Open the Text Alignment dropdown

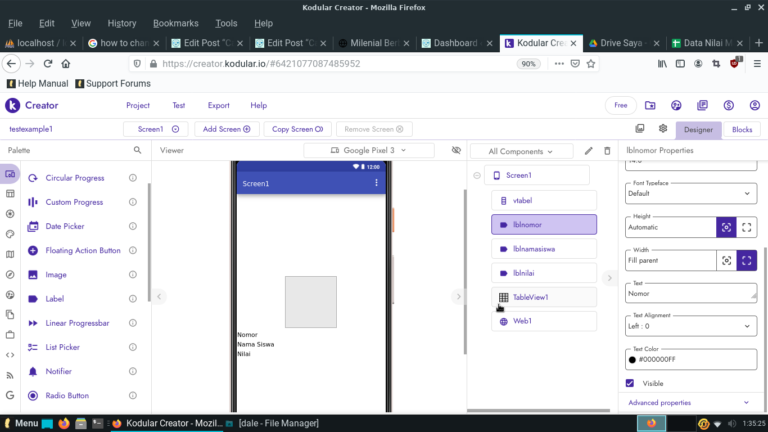click(x=691, y=326)
